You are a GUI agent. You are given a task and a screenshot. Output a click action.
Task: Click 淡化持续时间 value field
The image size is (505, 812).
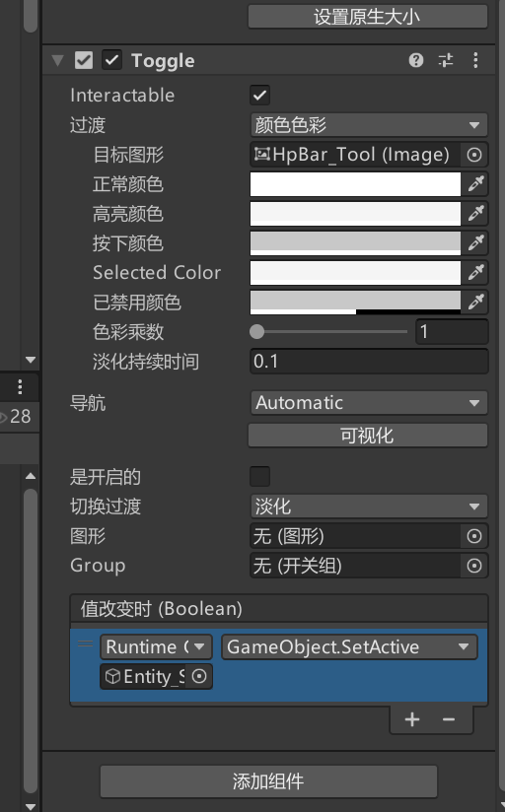click(x=369, y=362)
